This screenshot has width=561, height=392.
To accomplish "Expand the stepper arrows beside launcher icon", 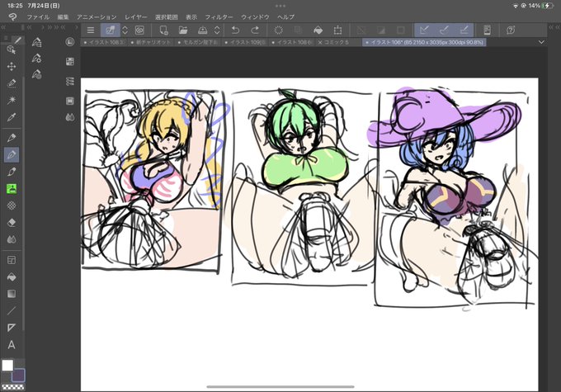I will coord(125,30).
